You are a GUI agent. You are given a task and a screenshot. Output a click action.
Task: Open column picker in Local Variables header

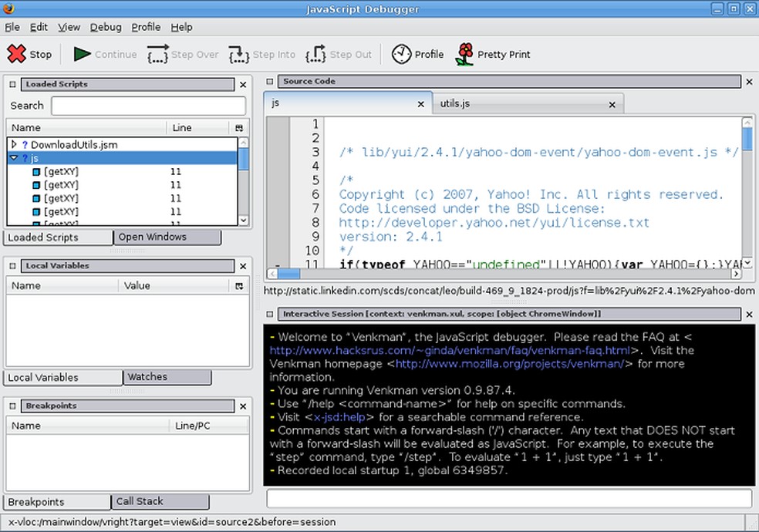pos(239,286)
